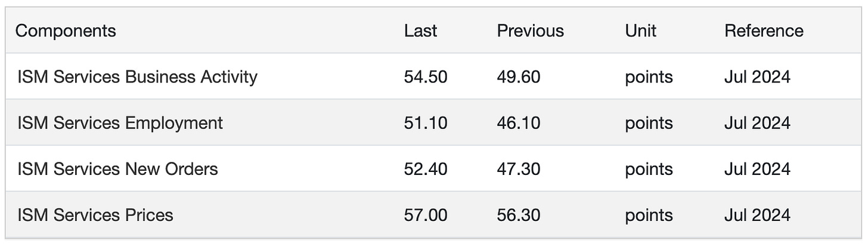Select the 47.30 previous value cell

(519, 169)
